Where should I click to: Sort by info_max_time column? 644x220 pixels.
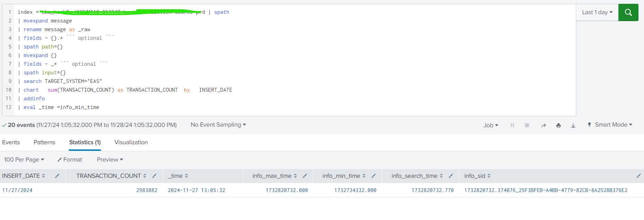point(274,176)
